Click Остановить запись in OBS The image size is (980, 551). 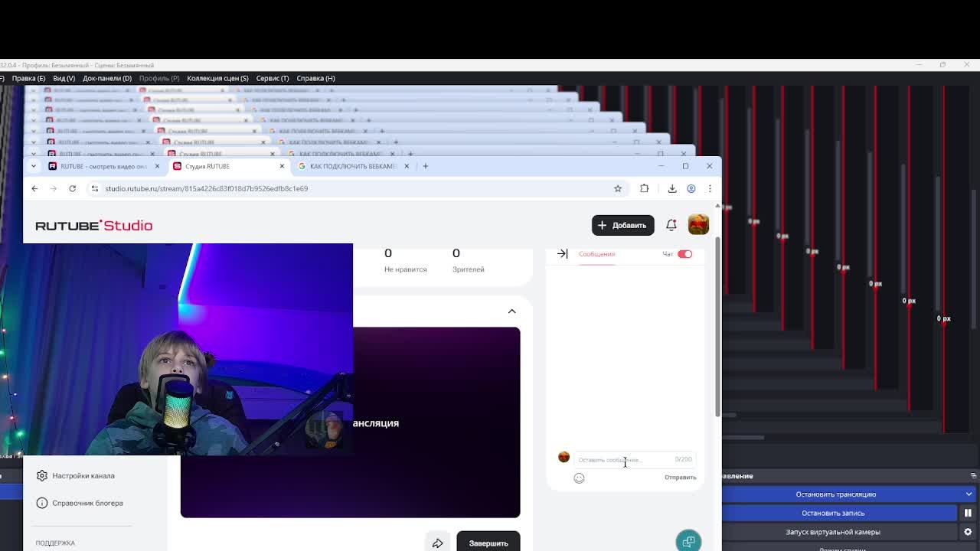[833, 513]
